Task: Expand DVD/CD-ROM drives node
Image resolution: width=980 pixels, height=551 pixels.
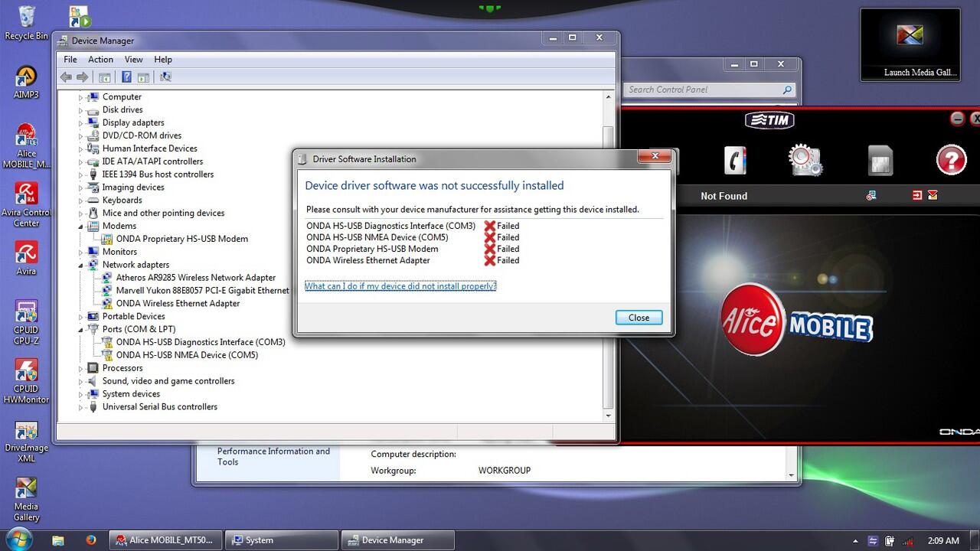Action: 80,136
